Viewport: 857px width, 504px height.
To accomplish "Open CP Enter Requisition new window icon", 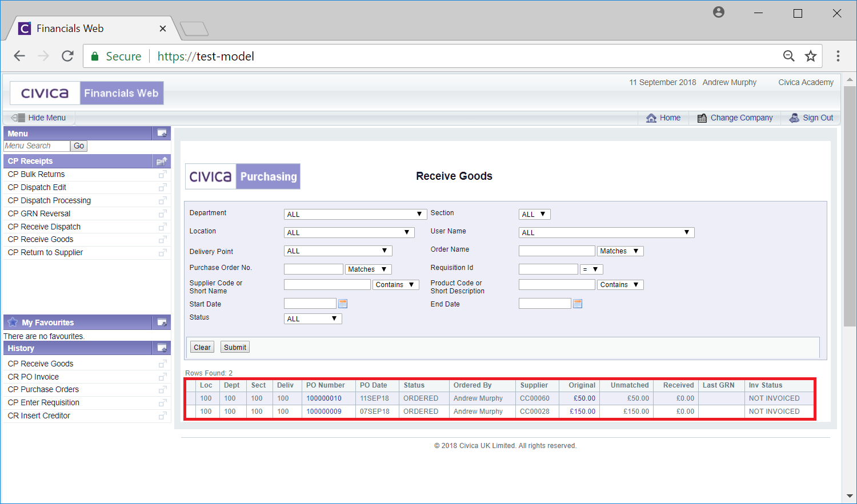I will point(163,402).
